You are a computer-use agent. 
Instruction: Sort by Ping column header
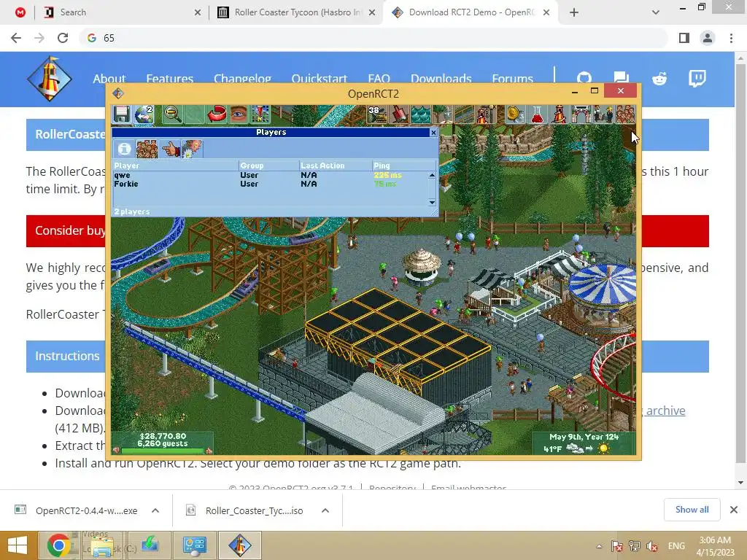(x=403, y=166)
